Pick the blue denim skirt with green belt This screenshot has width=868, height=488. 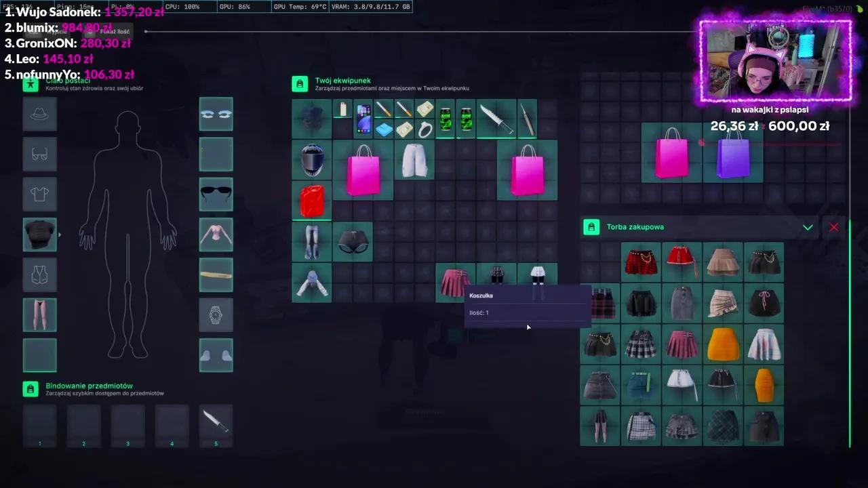(642, 385)
